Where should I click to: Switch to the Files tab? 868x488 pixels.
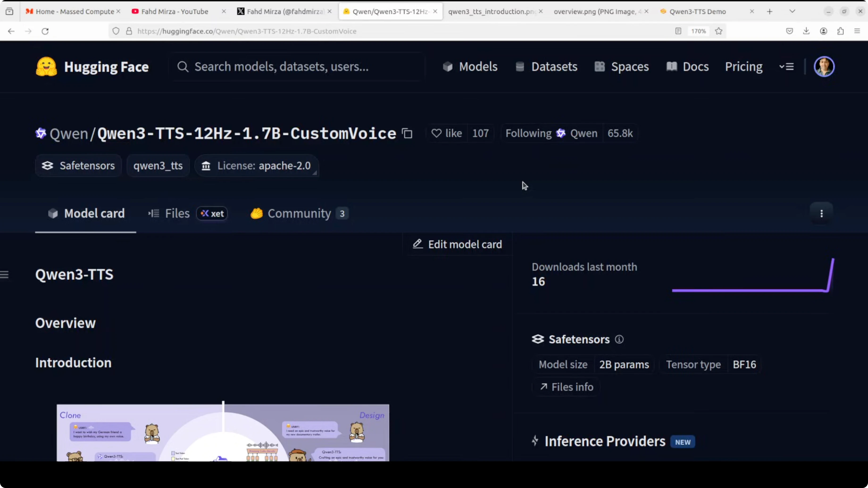tap(177, 214)
